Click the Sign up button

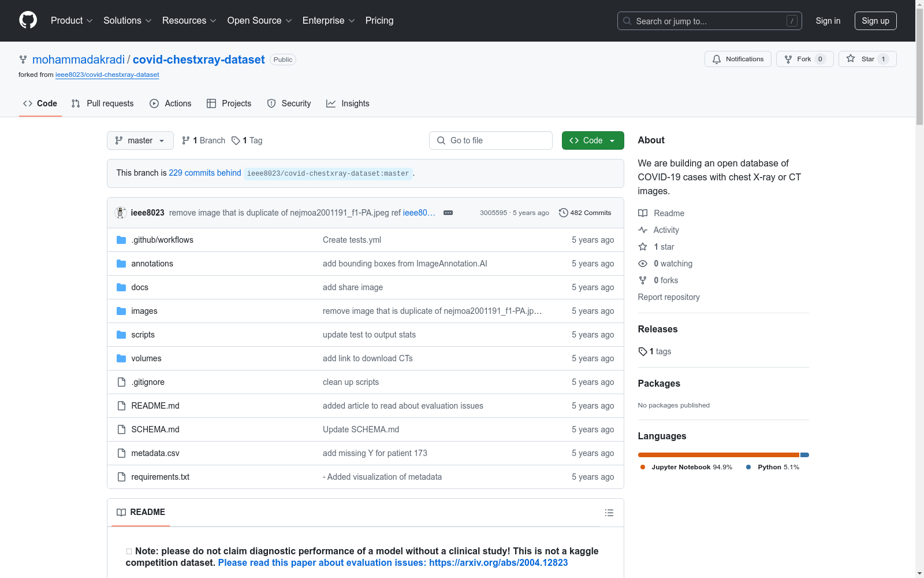(x=875, y=21)
